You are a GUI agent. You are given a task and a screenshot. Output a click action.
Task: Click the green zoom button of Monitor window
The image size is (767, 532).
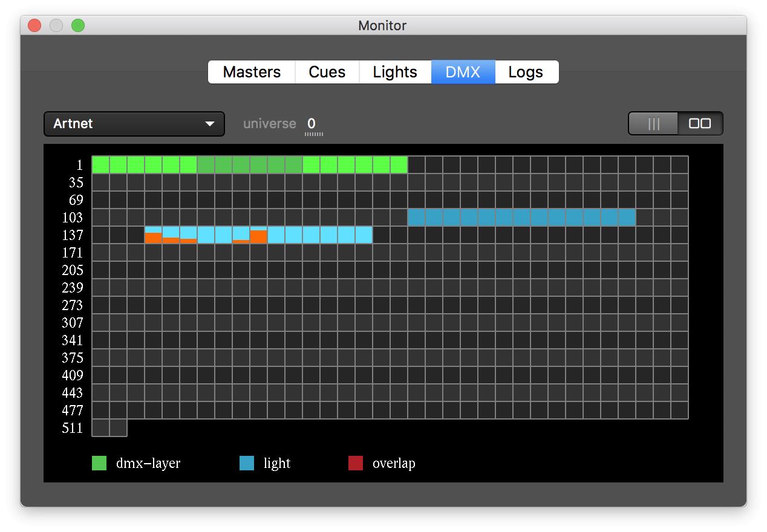pos(78,25)
